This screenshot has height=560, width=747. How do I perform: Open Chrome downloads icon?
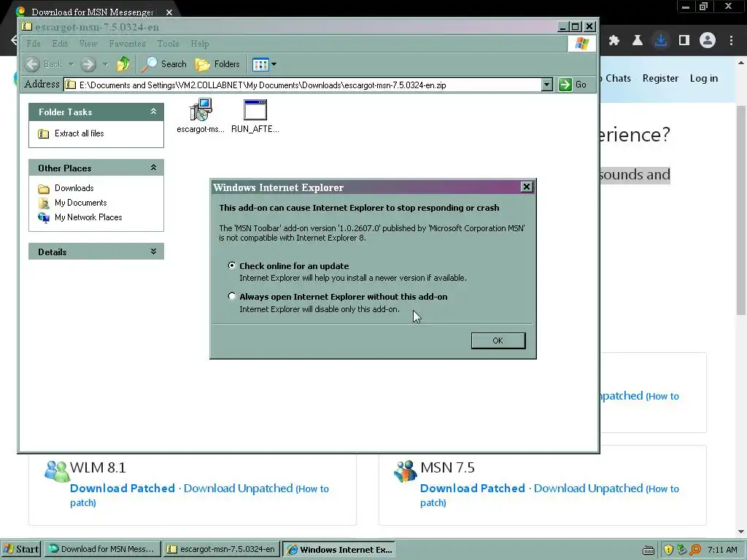point(661,41)
